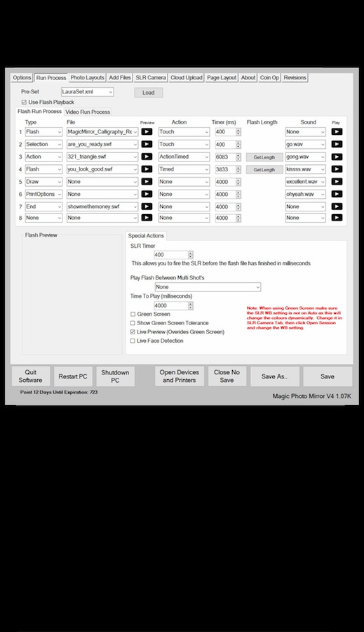364x632 pixels.
Task: Play the sound for row 1 Flash
Action: coord(337,132)
